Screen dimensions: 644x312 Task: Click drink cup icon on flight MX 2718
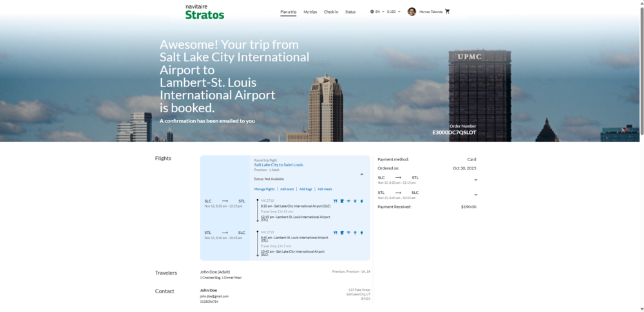342,201
